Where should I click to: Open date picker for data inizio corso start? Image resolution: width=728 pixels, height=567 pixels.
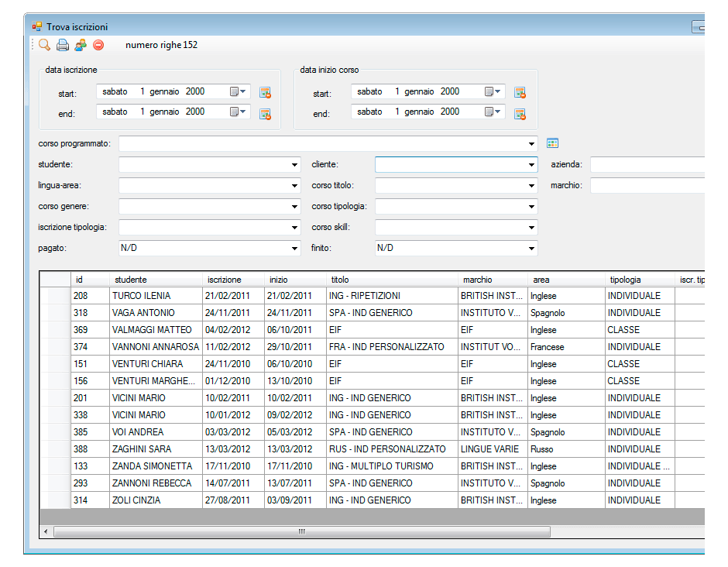pyautogui.click(x=493, y=91)
